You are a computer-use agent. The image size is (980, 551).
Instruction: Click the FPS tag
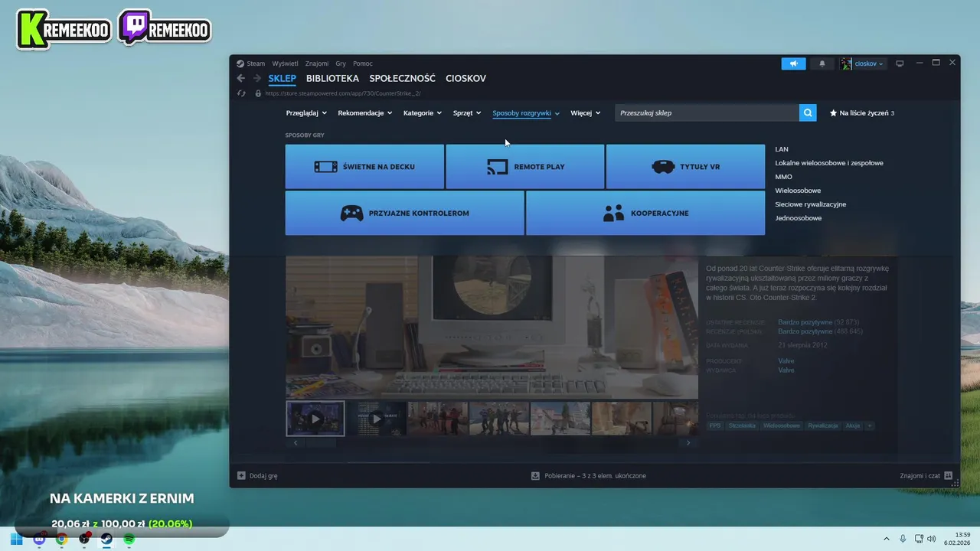pyautogui.click(x=715, y=425)
